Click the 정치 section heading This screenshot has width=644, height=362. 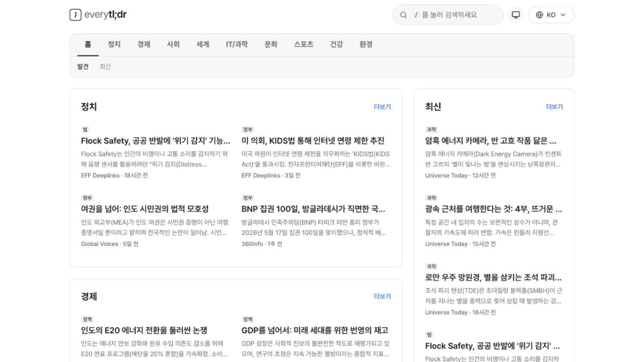pyautogui.click(x=89, y=107)
